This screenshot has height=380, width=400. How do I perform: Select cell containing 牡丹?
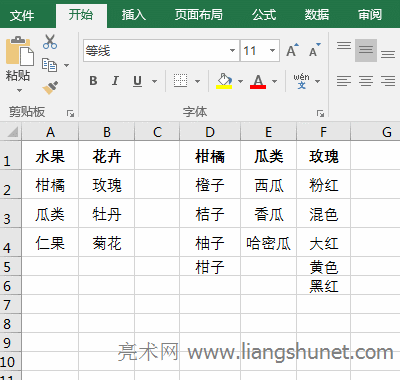click(x=107, y=213)
